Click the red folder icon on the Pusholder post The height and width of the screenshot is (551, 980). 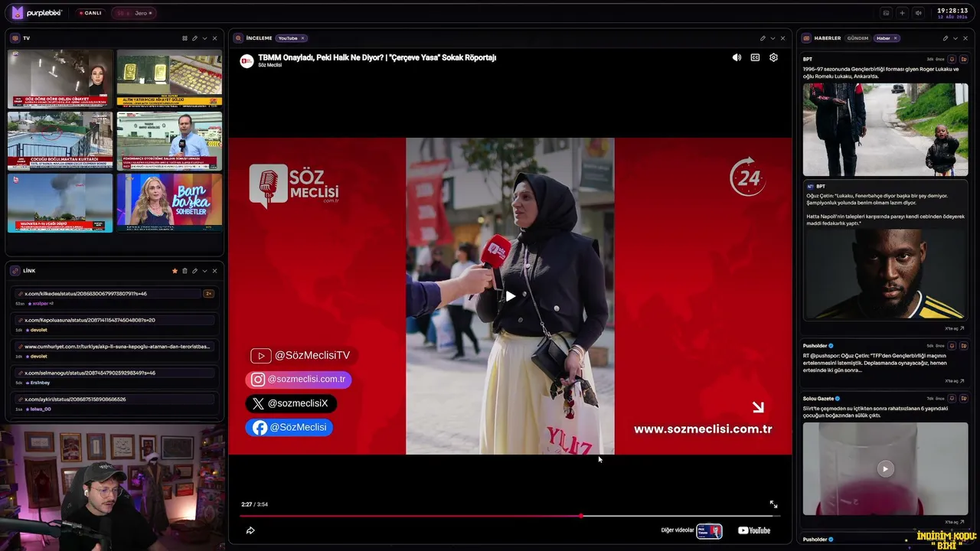(x=963, y=346)
